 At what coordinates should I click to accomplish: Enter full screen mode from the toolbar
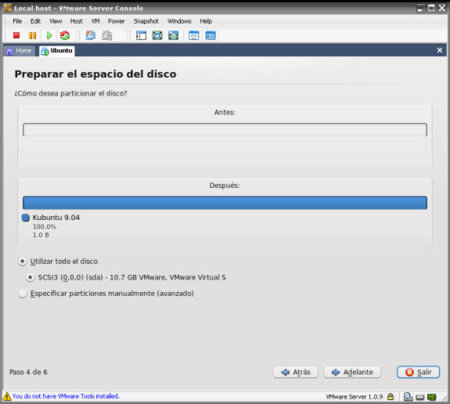click(157, 35)
